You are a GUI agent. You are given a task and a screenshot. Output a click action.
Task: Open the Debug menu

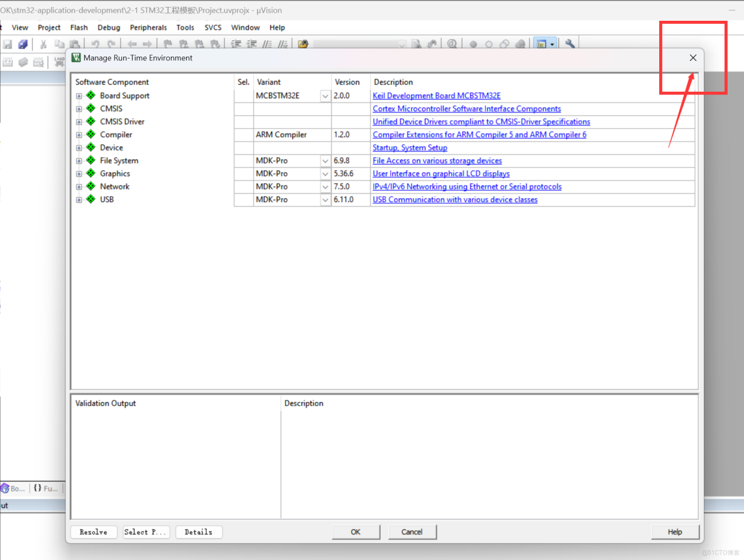[x=109, y=28]
